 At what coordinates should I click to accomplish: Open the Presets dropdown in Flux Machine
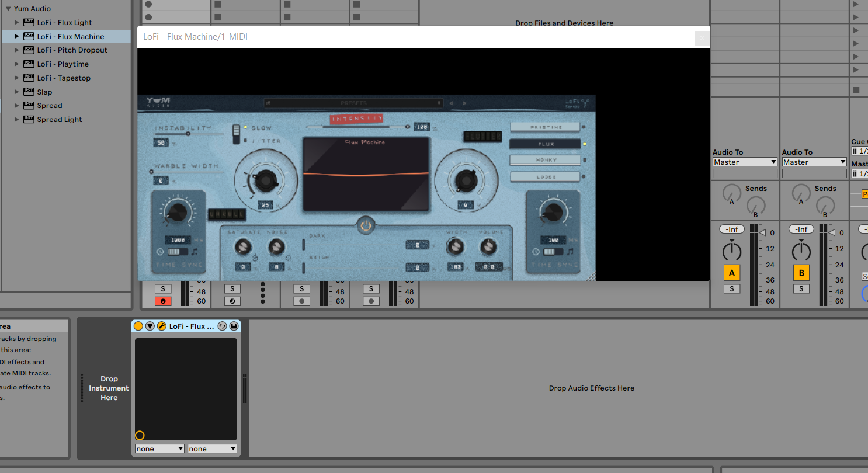coord(354,103)
